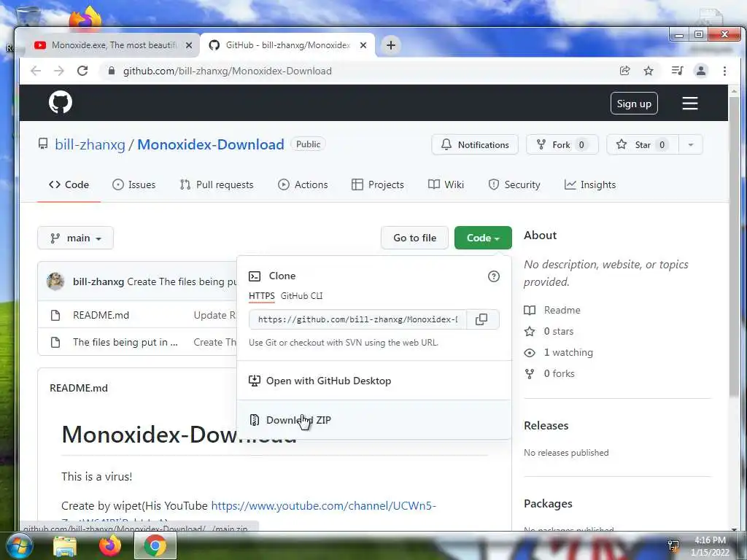Open the Wiki tab
The width and height of the screenshot is (747, 560).
click(446, 184)
